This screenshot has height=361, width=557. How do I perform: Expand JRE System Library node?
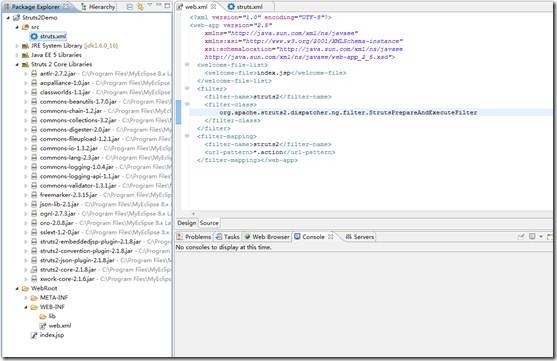[17, 46]
